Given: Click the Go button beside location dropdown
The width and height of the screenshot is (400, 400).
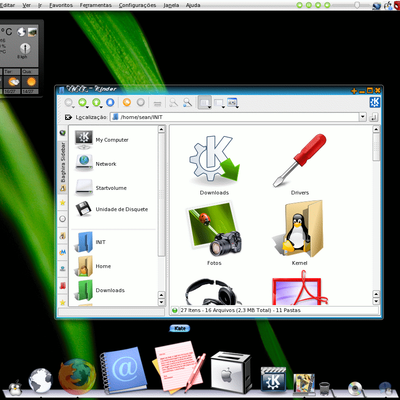Looking at the screenshot, I should (x=374, y=117).
